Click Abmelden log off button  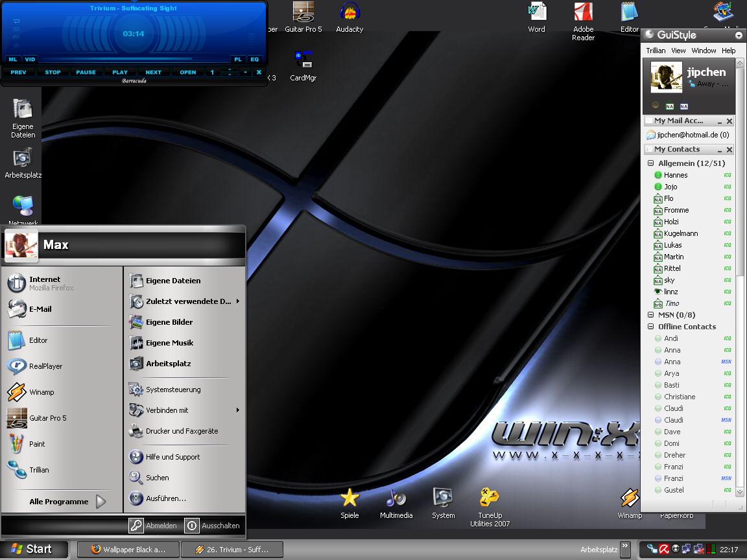(x=154, y=526)
